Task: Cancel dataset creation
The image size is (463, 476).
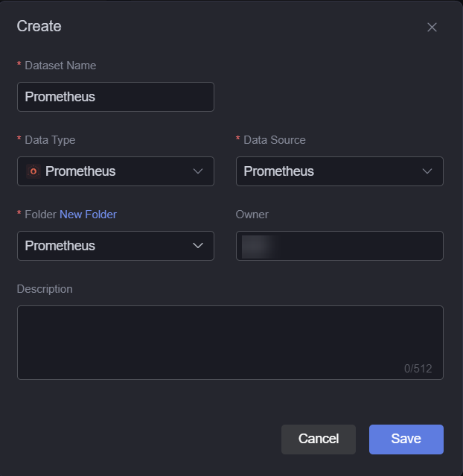Action: click(319, 439)
